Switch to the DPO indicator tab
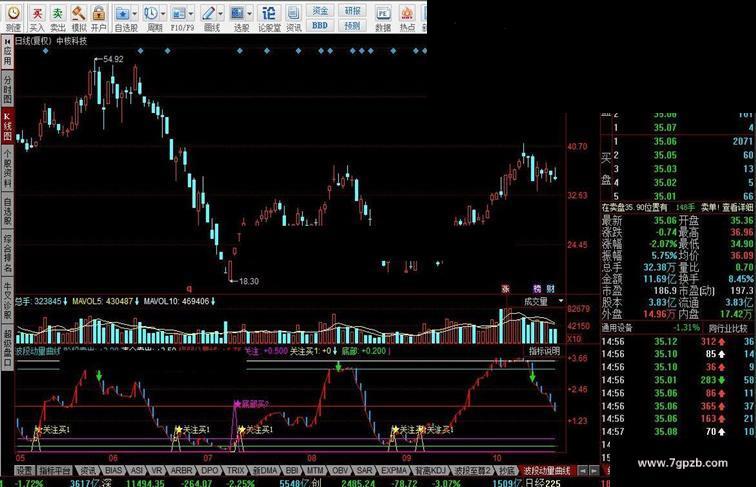 pyautogui.click(x=209, y=470)
